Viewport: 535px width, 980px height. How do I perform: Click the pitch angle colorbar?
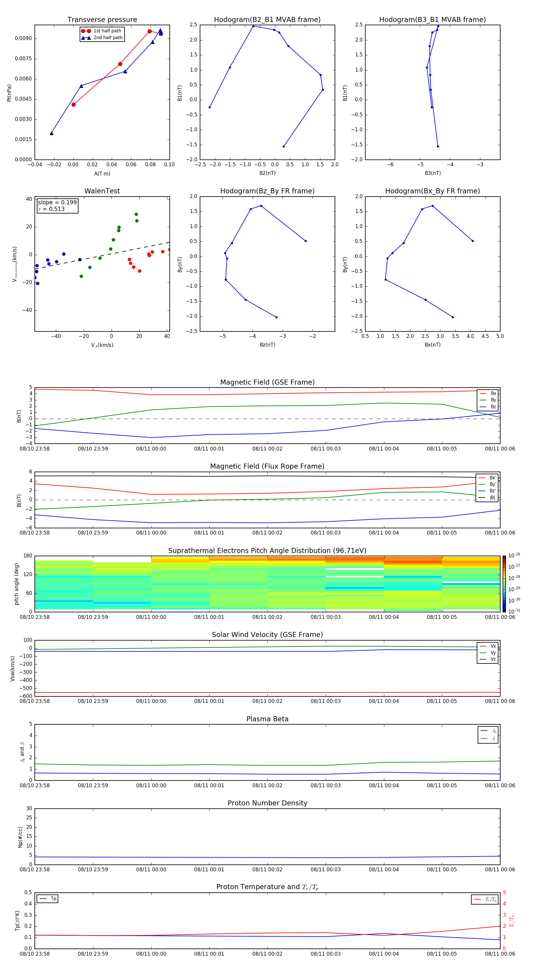pos(504,584)
